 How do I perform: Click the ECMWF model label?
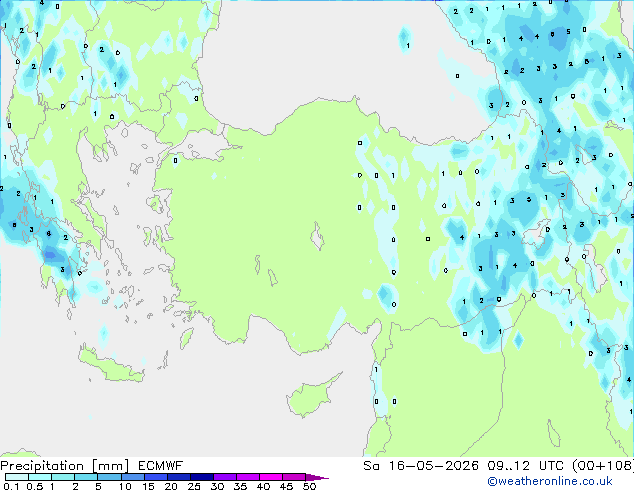point(161,466)
